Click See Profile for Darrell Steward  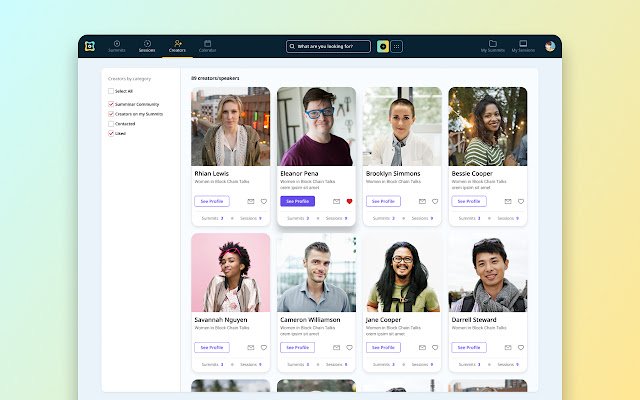tap(469, 347)
